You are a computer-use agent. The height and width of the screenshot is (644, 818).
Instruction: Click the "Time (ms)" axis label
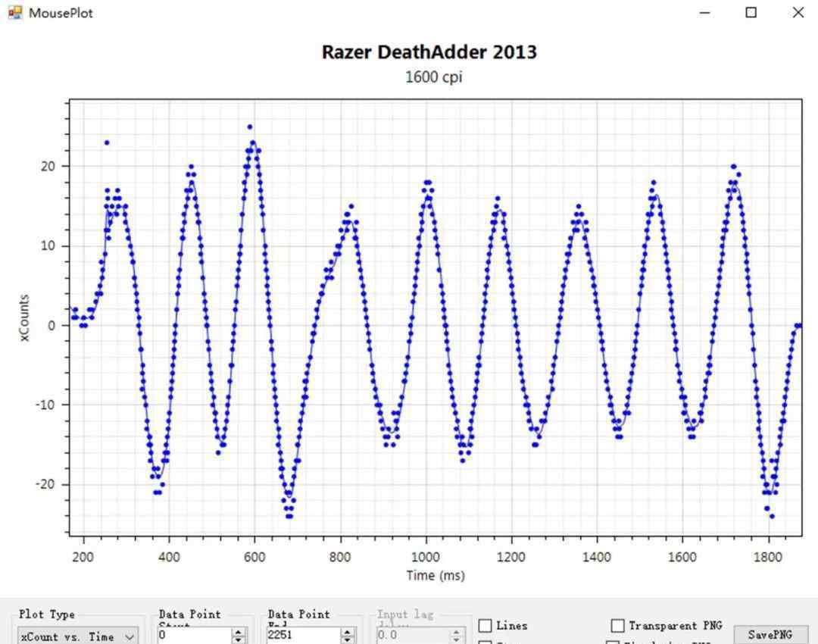point(436,575)
